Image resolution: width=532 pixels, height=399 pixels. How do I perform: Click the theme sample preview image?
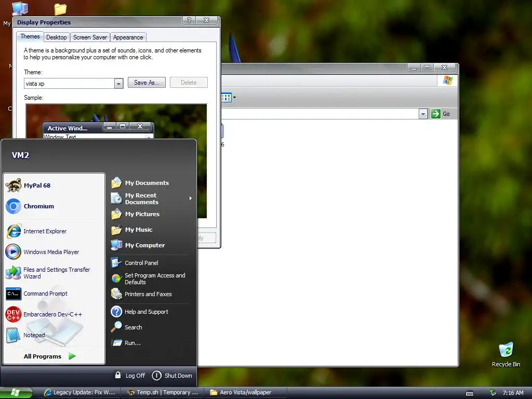click(x=116, y=161)
